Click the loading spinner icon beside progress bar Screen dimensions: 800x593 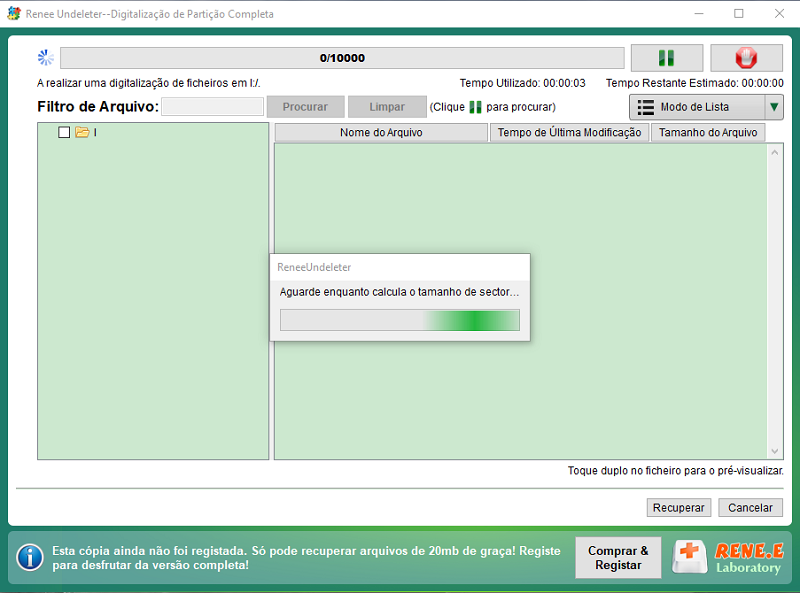tap(45, 58)
